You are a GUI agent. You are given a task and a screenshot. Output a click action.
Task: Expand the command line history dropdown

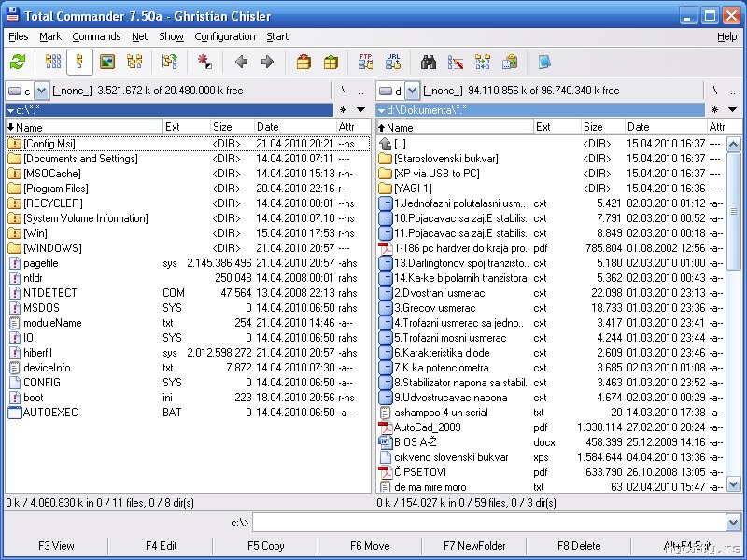click(x=733, y=523)
